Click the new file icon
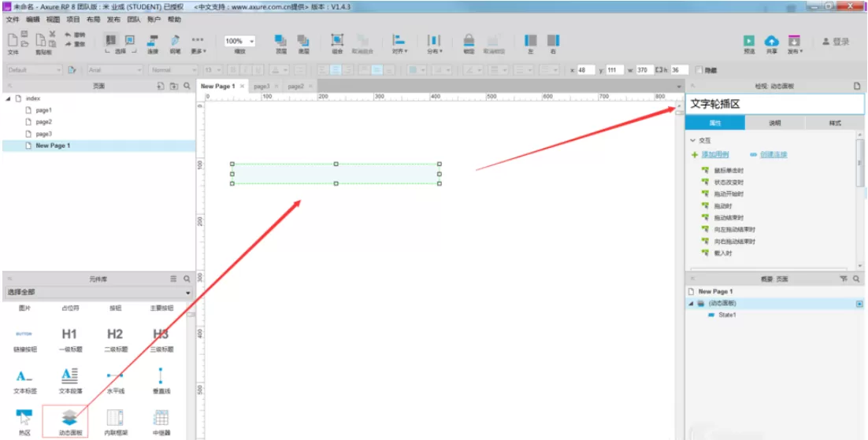 point(13,40)
